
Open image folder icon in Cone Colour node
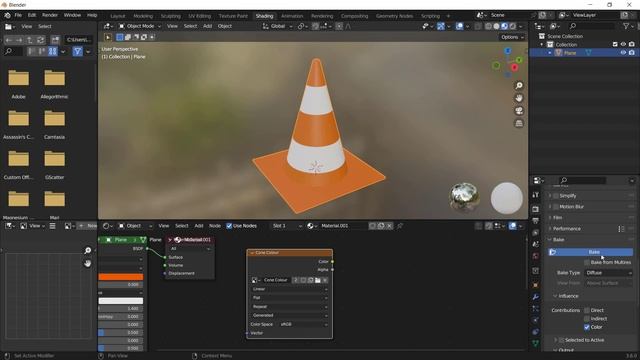(x=318, y=280)
